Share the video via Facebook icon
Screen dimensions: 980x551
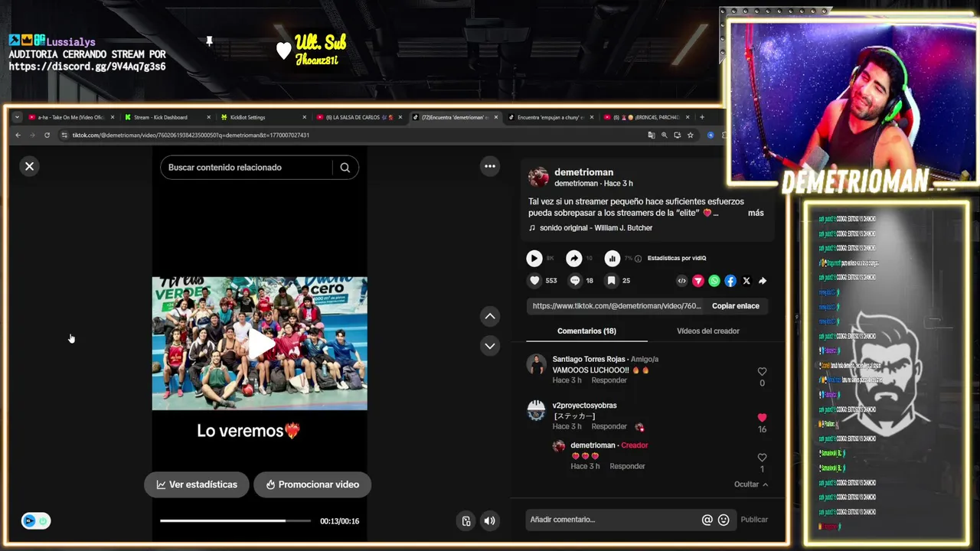[x=730, y=281]
